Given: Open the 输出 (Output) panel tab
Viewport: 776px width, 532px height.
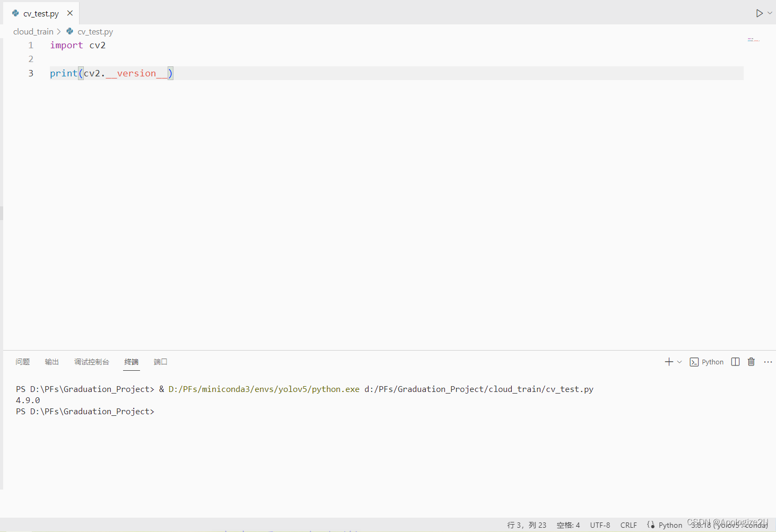Looking at the screenshot, I should click(x=52, y=362).
